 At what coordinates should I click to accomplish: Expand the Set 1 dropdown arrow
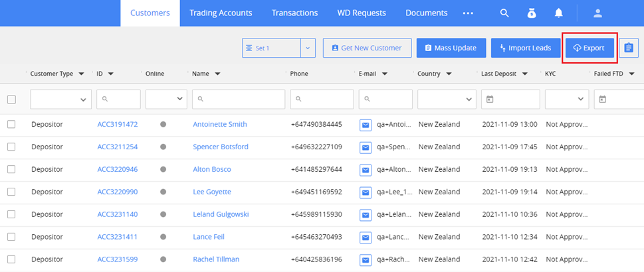[x=308, y=48]
